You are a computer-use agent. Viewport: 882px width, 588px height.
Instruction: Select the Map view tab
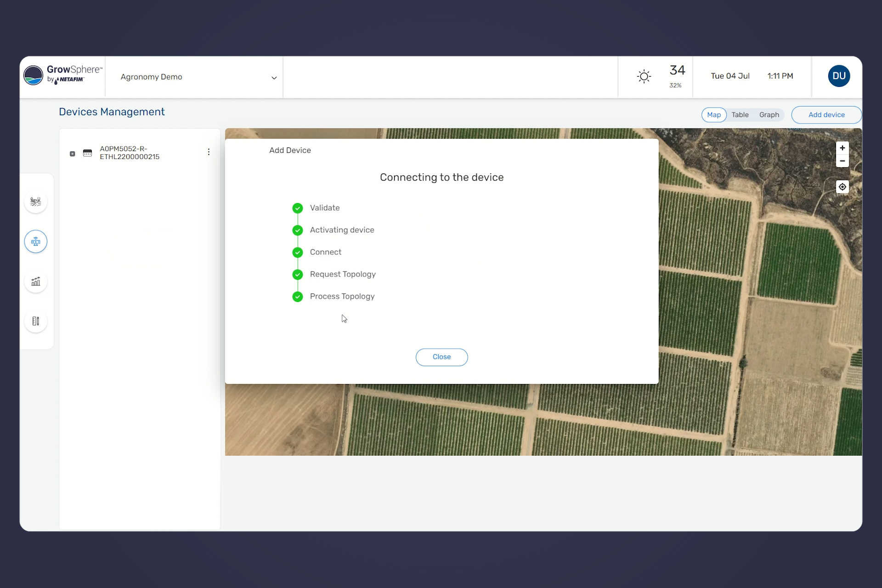click(713, 115)
